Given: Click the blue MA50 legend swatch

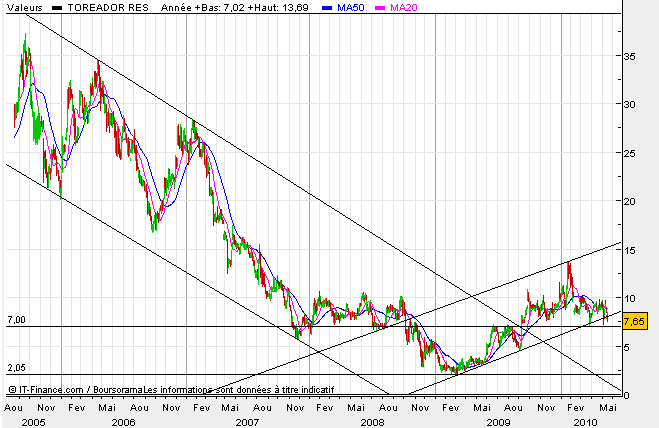Looking at the screenshot, I should pos(327,8).
